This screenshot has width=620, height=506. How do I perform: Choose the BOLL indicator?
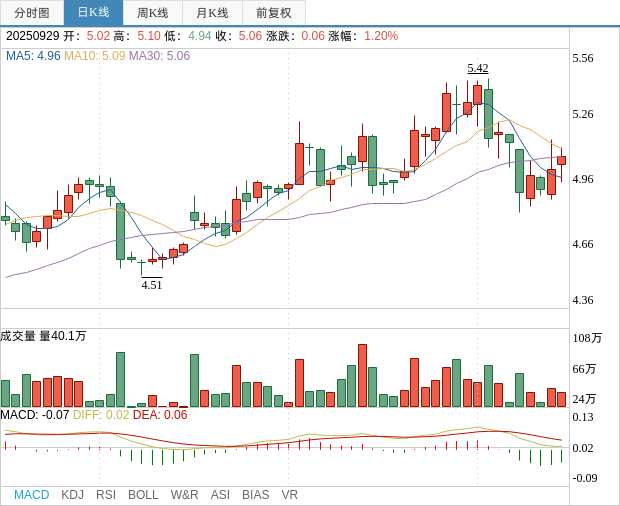[143, 495]
